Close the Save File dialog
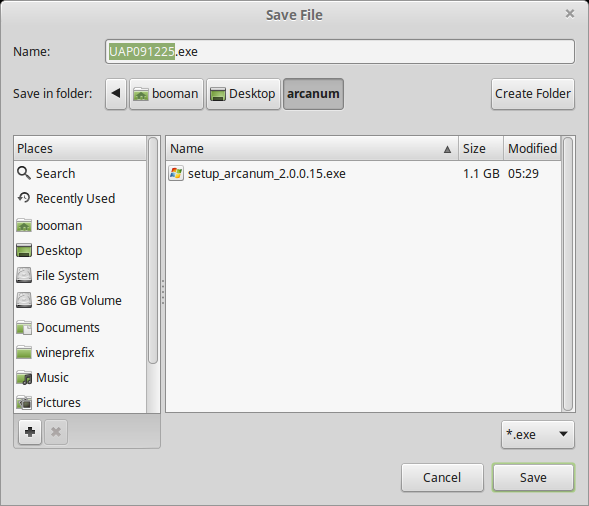589x506 pixels. coord(570,14)
